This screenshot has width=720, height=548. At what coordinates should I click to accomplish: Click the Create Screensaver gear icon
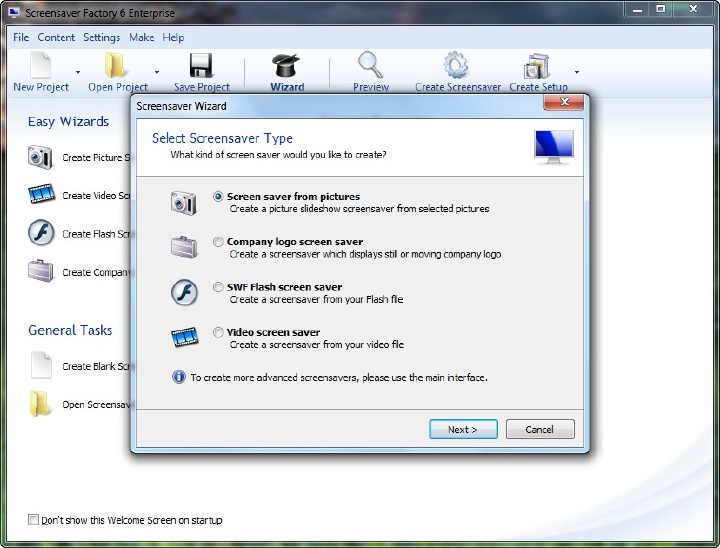pos(457,66)
